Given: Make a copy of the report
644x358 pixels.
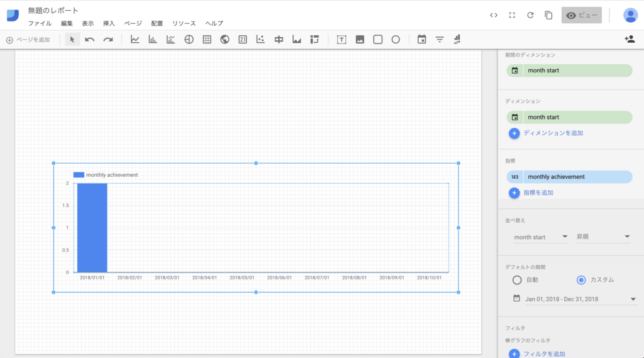Looking at the screenshot, I should (548, 15).
